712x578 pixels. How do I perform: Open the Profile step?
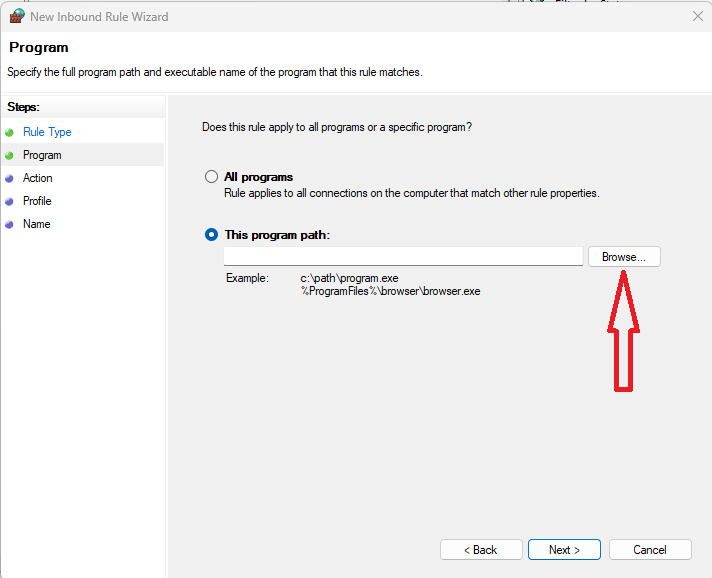[37, 201]
